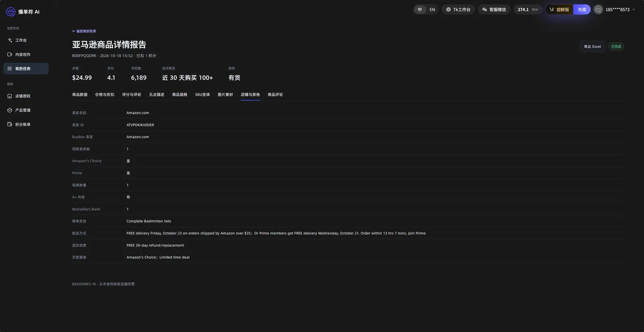Click the 尝鲜版 plan badge icon
The image size is (644, 332).
point(552,10)
